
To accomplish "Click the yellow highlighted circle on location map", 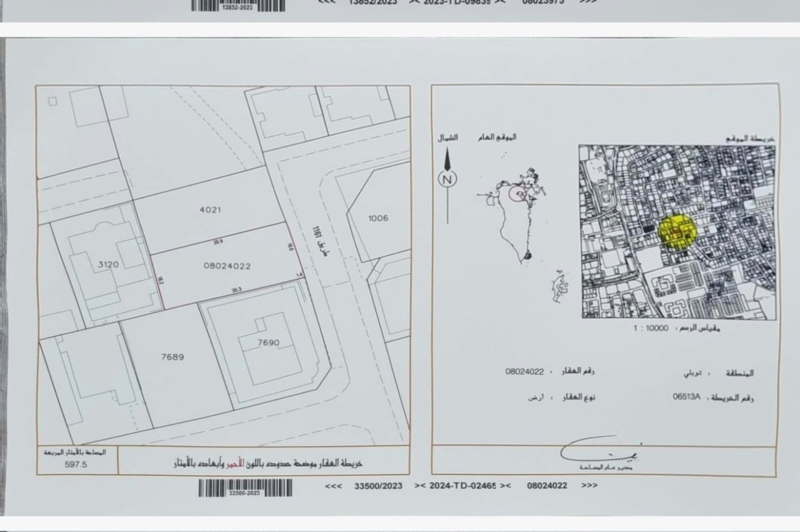I will [x=677, y=233].
